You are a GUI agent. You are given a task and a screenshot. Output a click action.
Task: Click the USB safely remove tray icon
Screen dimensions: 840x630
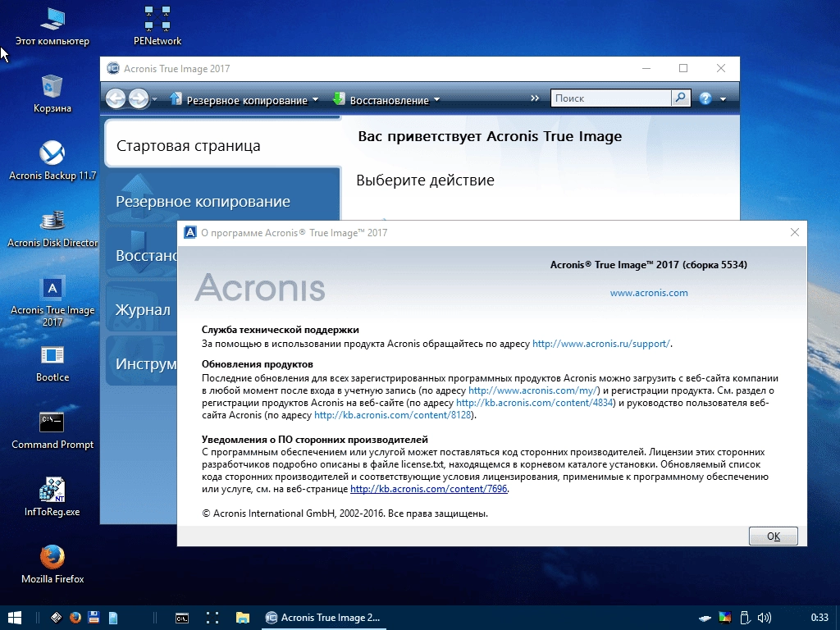pos(745,619)
